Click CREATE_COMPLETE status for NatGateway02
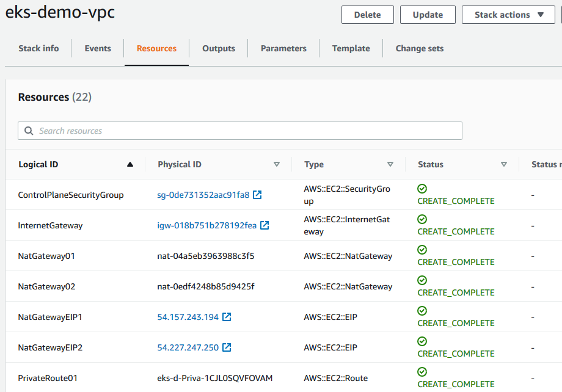Image resolution: width=562 pixels, height=392 pixels. 456,292
